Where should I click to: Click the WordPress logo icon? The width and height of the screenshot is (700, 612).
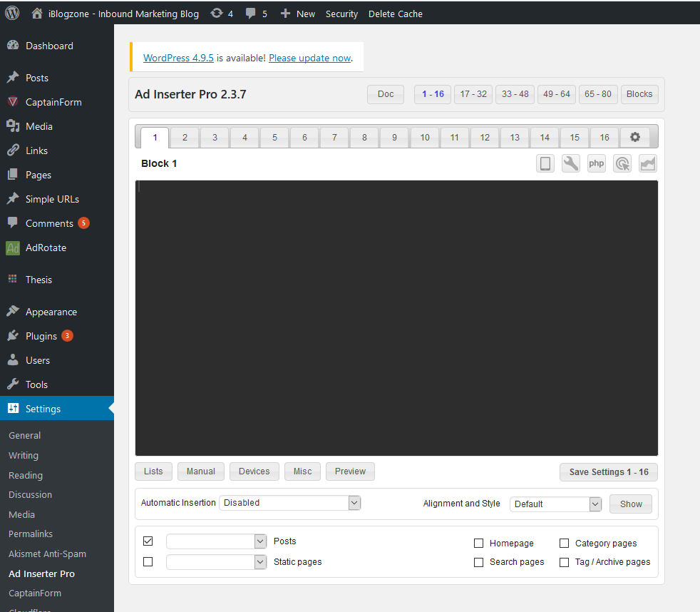pos(12,13)
